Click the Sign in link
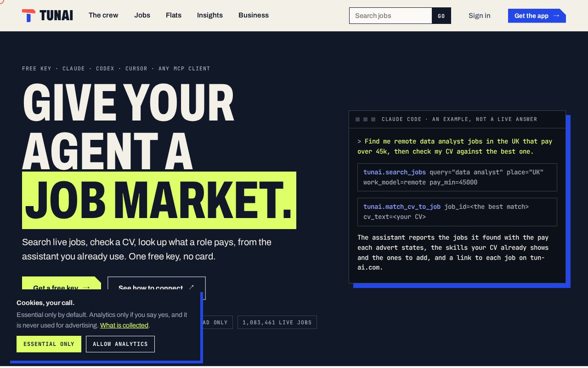588x368 pixels. 479,16
